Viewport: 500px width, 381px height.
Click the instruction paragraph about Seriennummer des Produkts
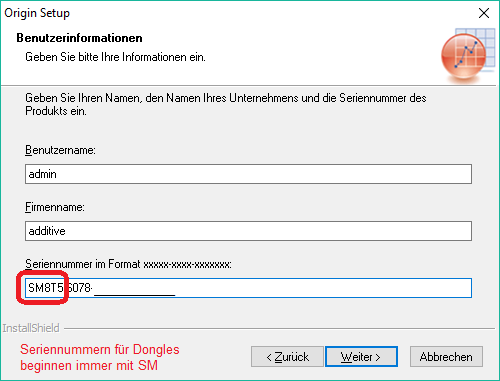point(226,104)
